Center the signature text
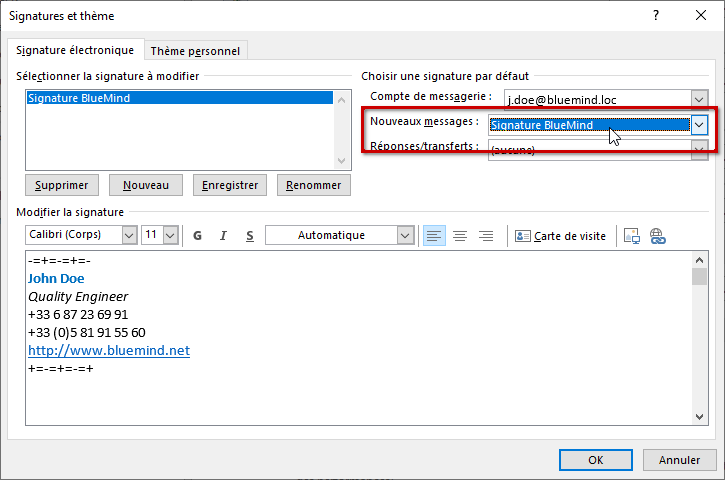Image resolution: width=725 pixels, height=480 pixels. click(460, 236)
